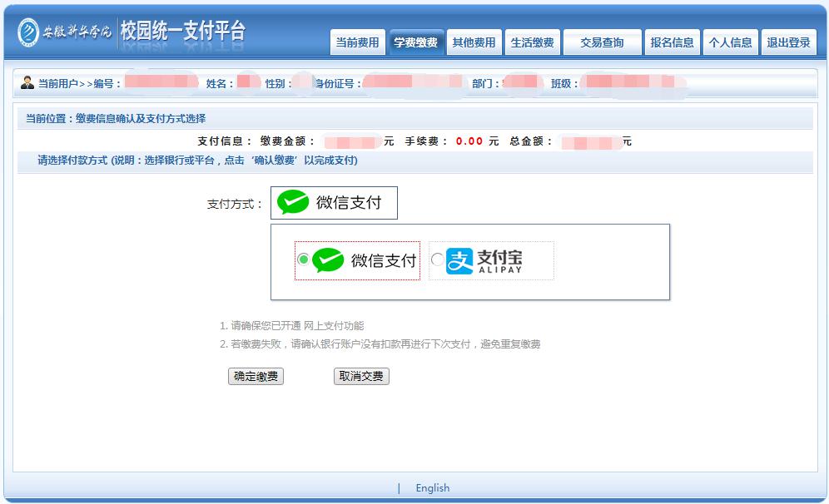Go to the 其他费用 tab
This screenshot has width=829, height=504.
point(474,42)
